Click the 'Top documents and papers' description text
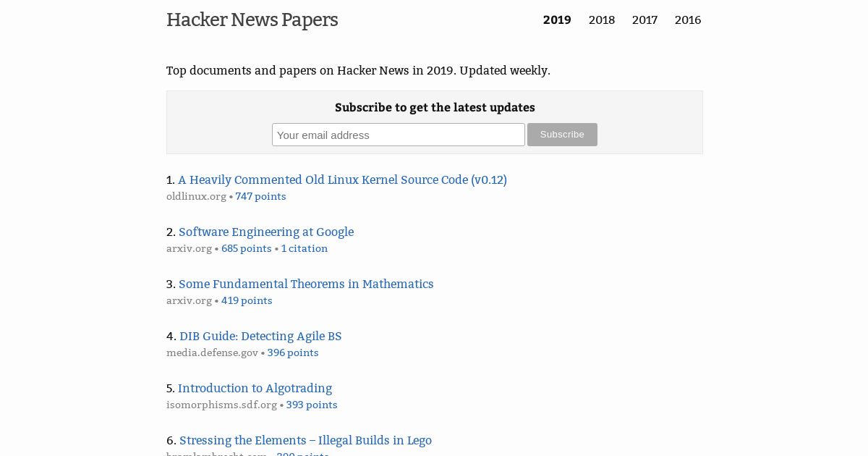868x456 pixels. 358,70
